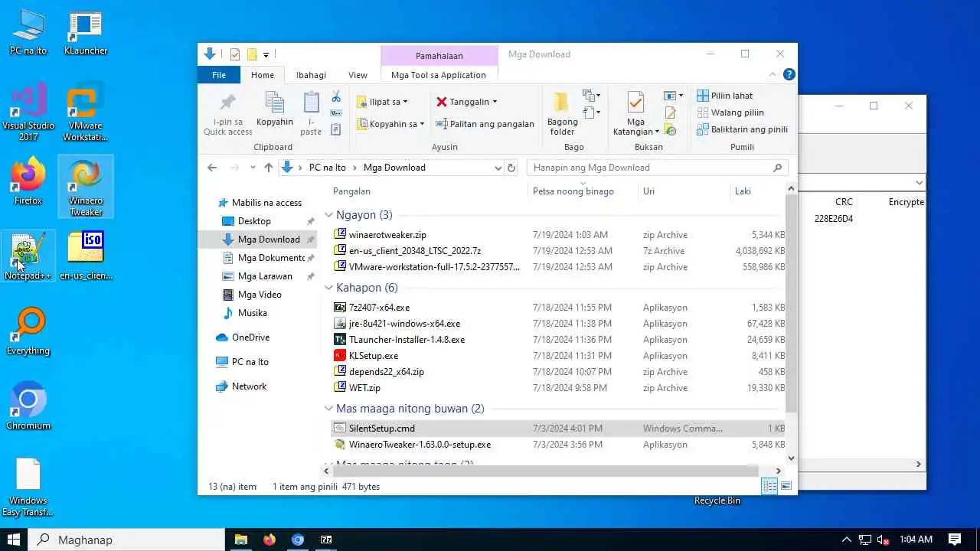Click the Maghanap taskbar search box
This screenshot has height=551, width=980.
(126, 540)
